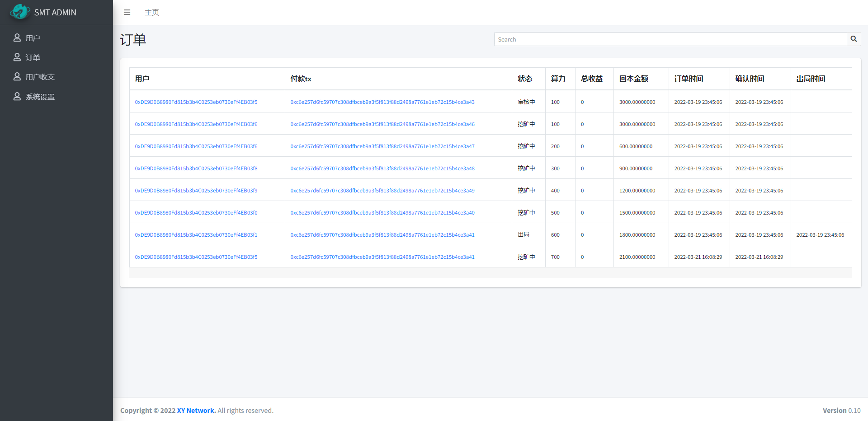Open the XY Network footer link
Screen dimensions: 868x421
196,410
